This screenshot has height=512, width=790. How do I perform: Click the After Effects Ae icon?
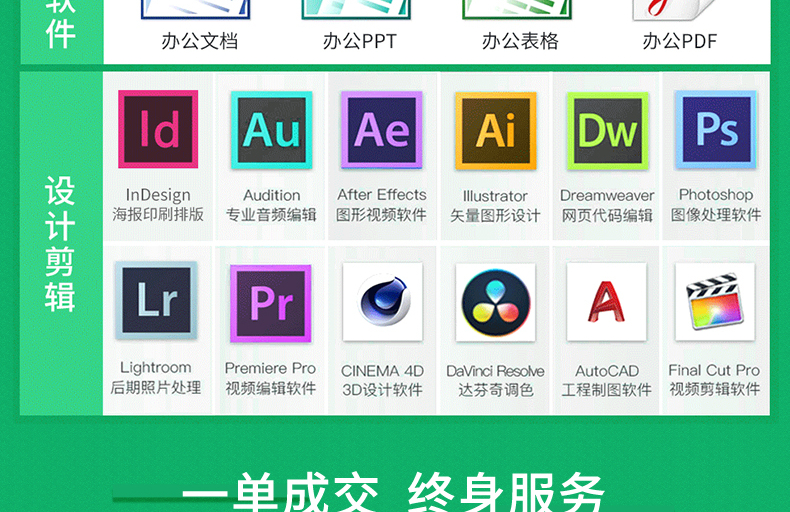click(381, 130)
